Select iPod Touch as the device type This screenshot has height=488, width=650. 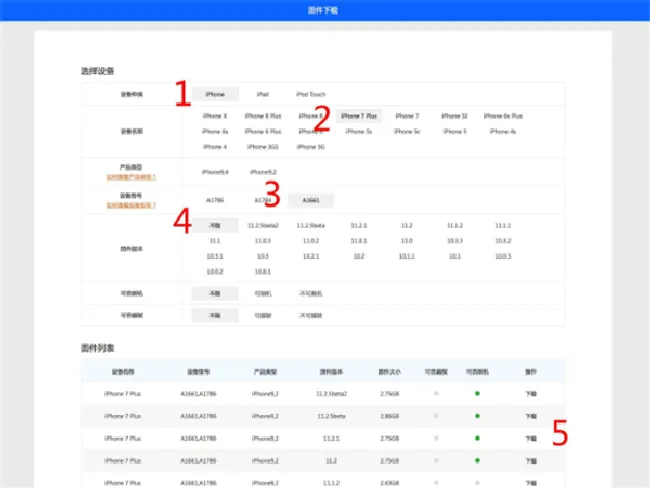(x=310, y=94)
